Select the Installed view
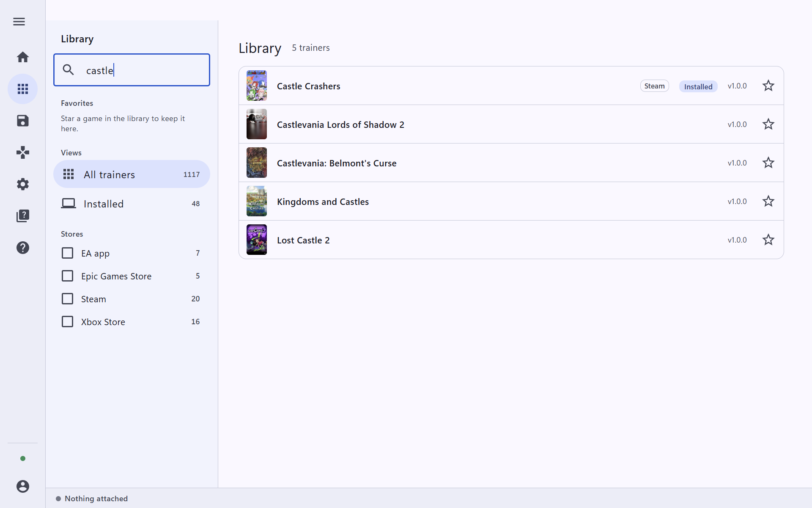Screen dimensions: 812x508 132,204
